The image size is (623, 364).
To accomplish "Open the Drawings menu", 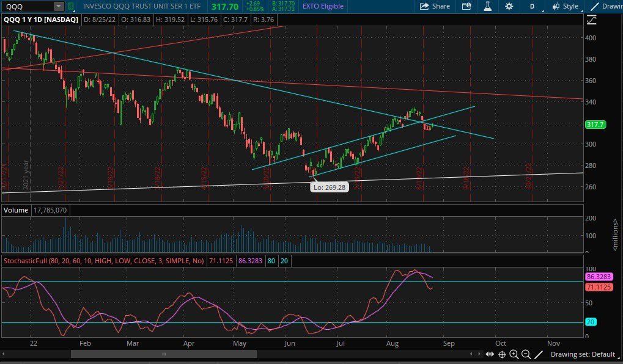I will (x=606, y=6).
